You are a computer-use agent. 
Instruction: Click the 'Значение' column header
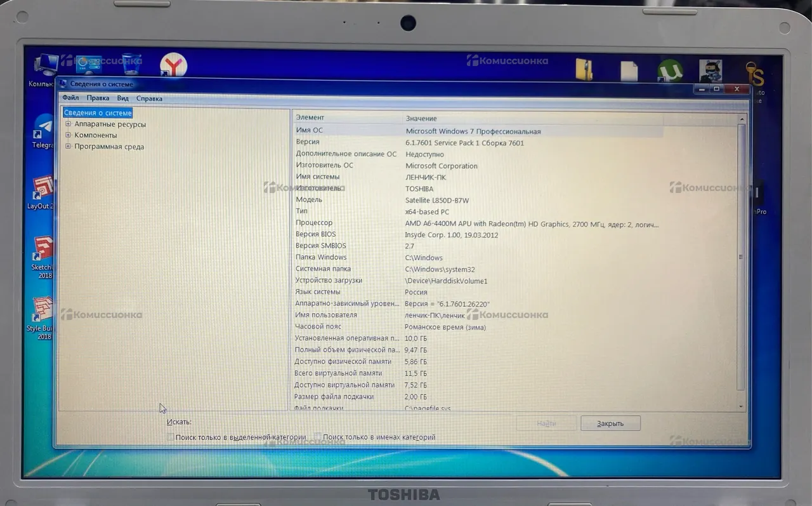click(x=421, y=119)
